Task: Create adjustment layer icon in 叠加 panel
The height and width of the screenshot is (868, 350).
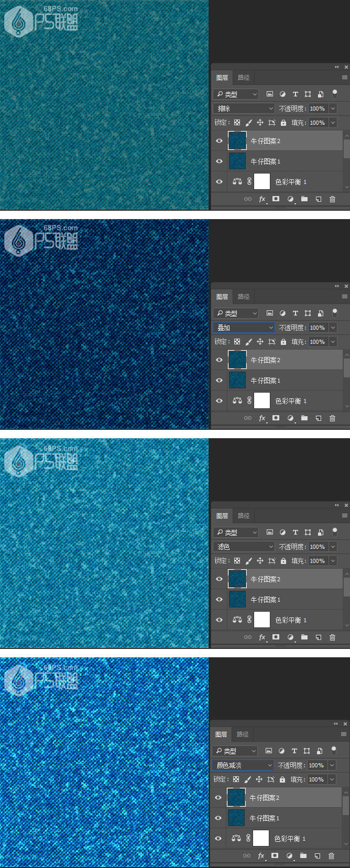Action: [290, 418]
